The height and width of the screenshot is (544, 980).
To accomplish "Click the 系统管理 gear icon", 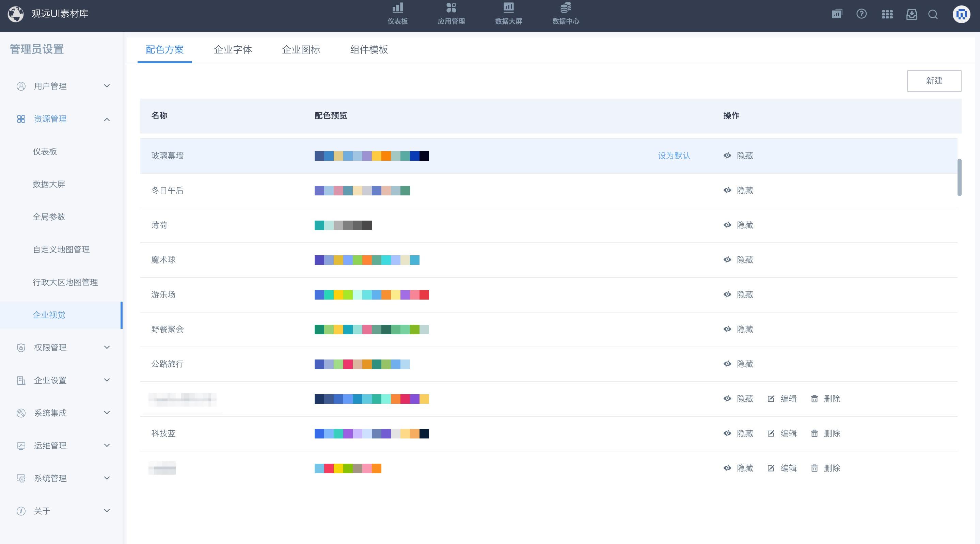I will 21,479.
